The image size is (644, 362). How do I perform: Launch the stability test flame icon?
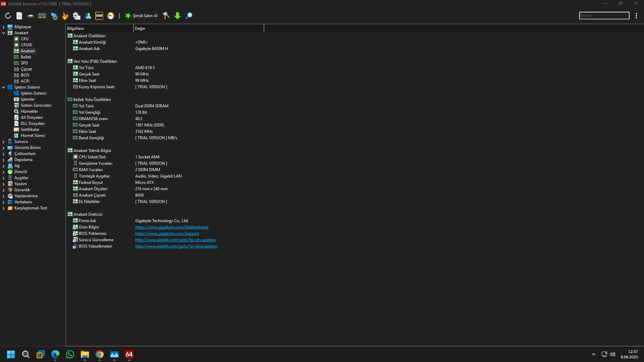(x=65, y=16)
